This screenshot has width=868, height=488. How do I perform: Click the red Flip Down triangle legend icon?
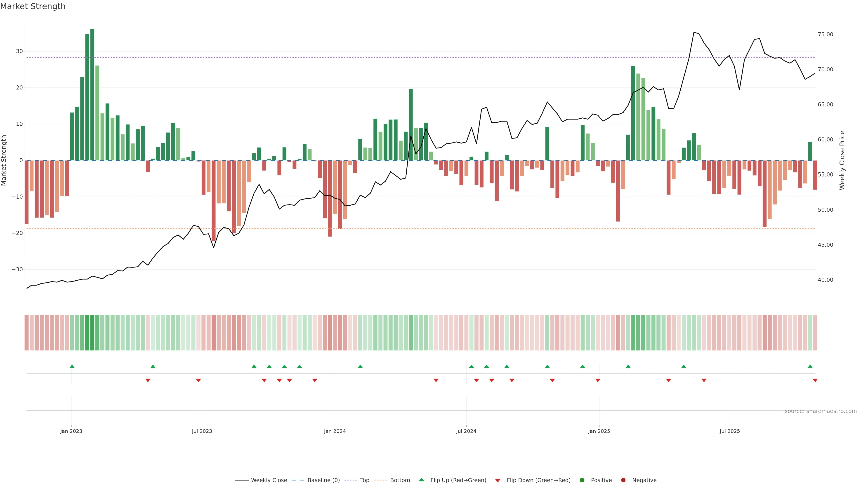point(498,480)
